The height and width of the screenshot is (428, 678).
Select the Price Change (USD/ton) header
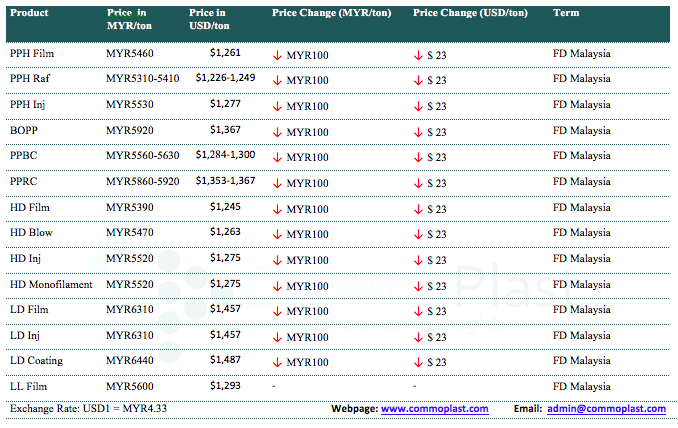point(470,12)
